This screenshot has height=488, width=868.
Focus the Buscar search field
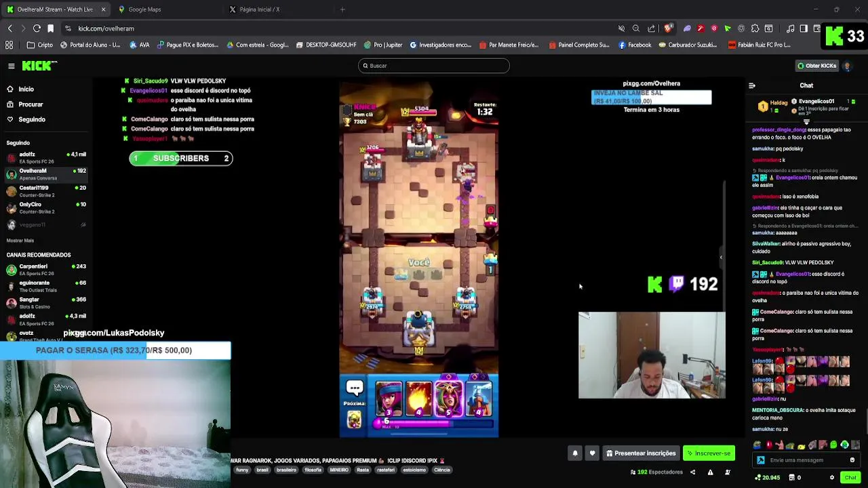(434, 66)
